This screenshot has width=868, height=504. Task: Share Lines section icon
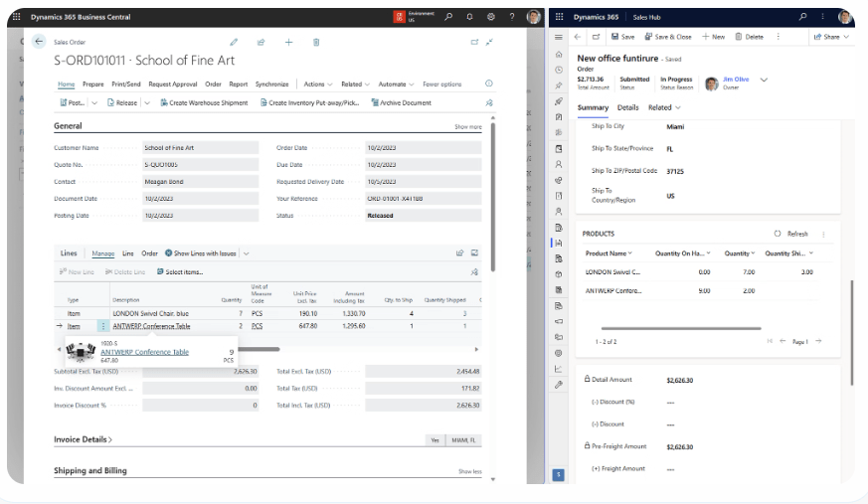coord(459,252)
